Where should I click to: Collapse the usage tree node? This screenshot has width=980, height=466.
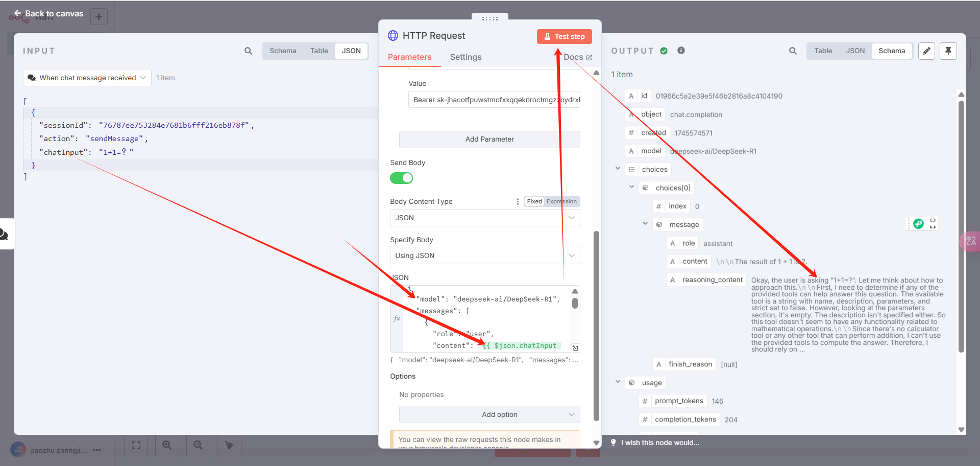click(618, 382)
